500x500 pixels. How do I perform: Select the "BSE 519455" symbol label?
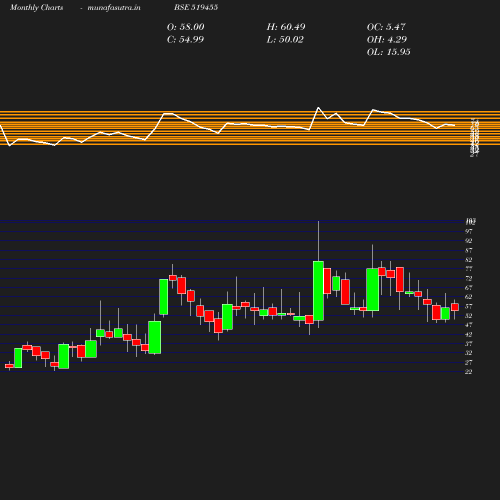click(196, 7)
